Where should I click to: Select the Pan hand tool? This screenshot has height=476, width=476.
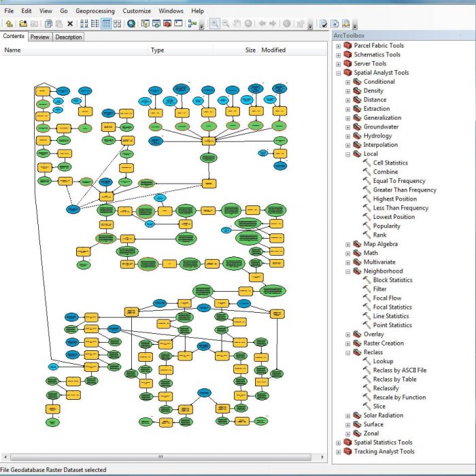pos(237,23)
